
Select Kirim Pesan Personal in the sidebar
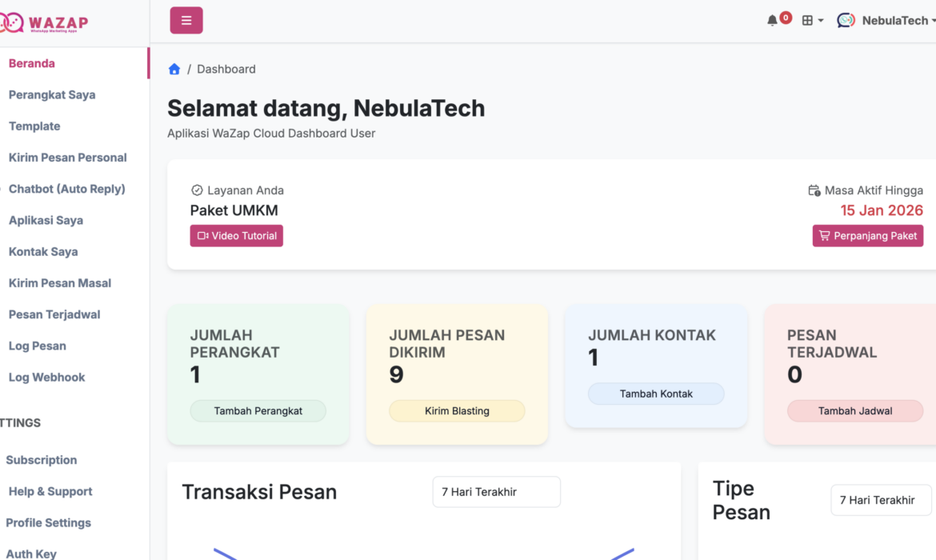point(67,158)
